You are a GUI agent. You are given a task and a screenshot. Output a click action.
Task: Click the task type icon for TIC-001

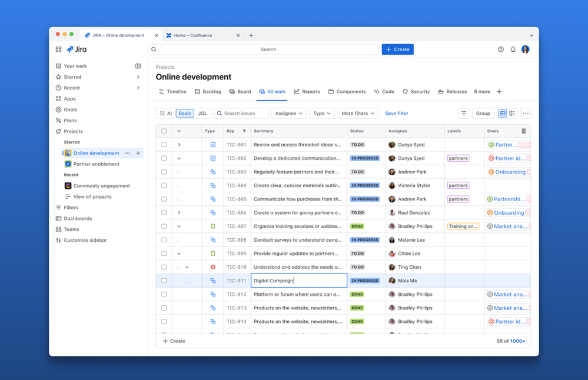[x=213, y=145]
